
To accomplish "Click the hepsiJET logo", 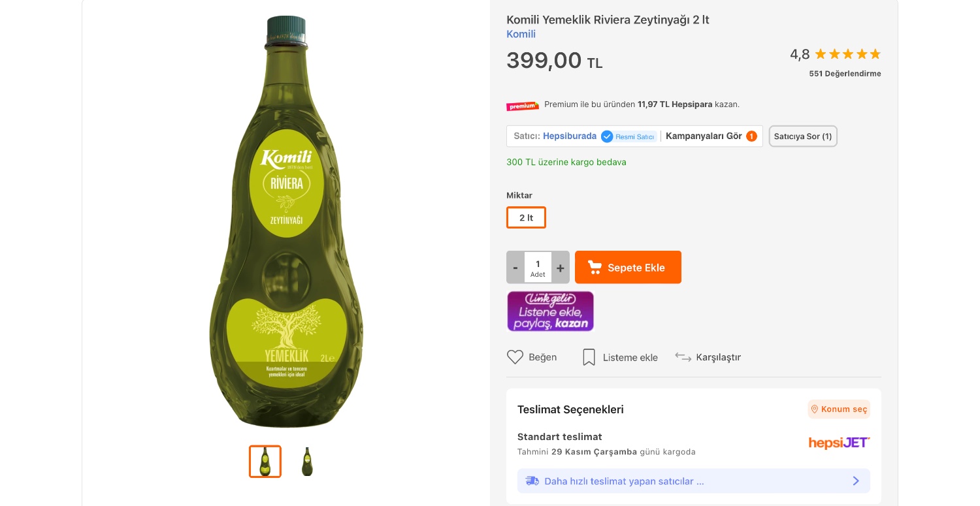I will (x=839, y=443).
